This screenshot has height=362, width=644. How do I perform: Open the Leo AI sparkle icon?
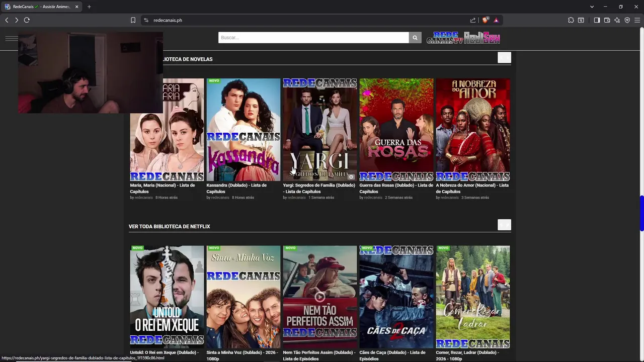[x=617, y=20]
